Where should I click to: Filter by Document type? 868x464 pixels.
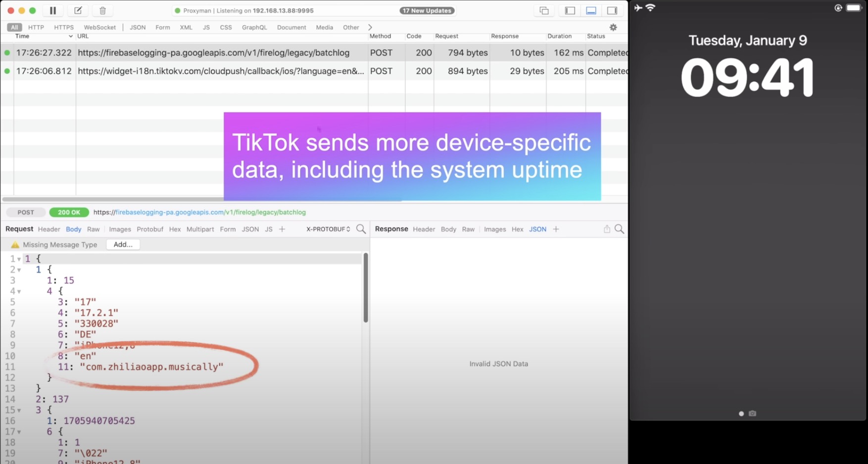pos(291,27)
